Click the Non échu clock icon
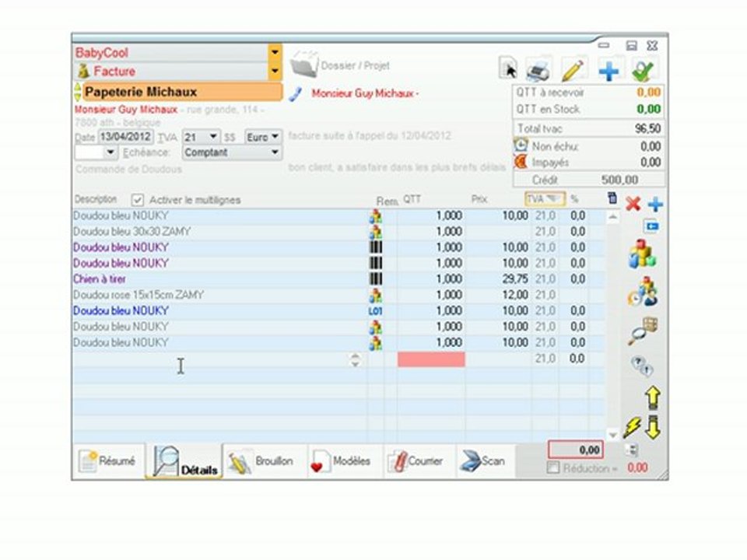747x560 pixels. point(521,145)
